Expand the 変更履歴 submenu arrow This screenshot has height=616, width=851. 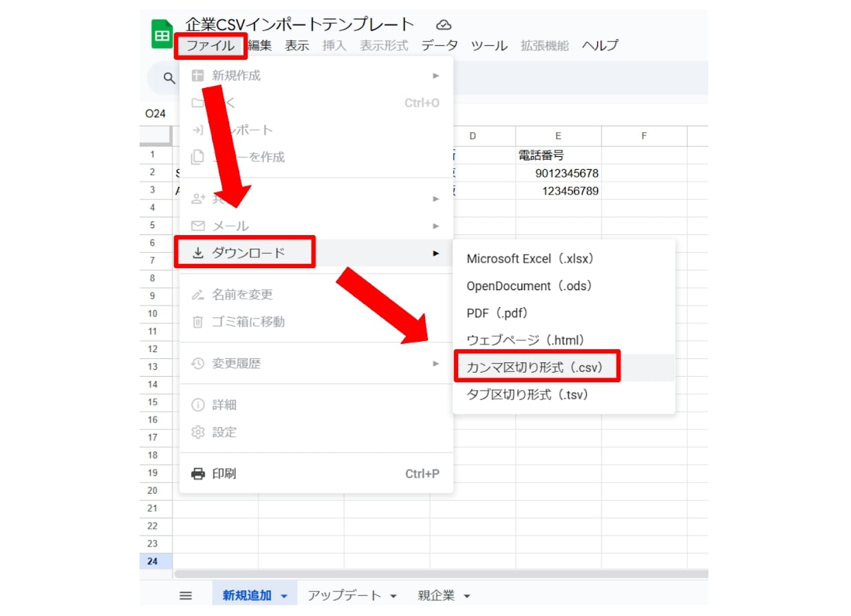[435, 364]
